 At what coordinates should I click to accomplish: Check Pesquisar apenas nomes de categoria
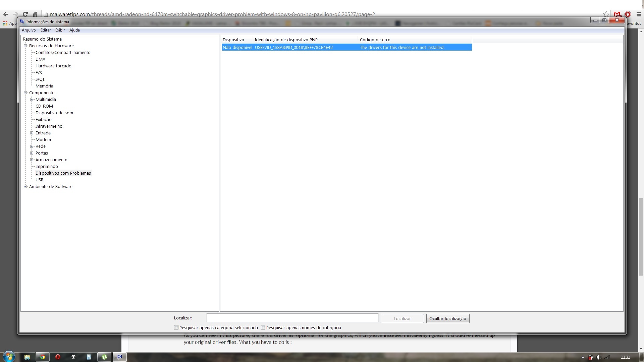point(263,327)
